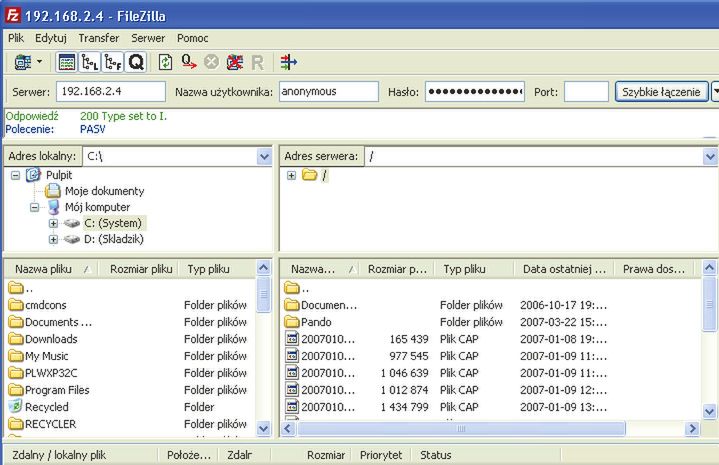Open the Adres serwera path dropdown
719x465 pixels.
[x=710, y=157]
